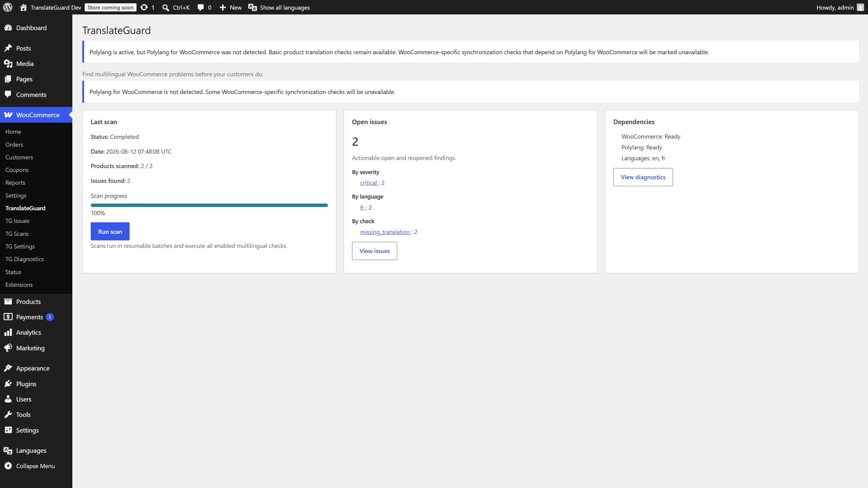Click the Status: Completed text
Viewport: 868px width, 488px height.
point(115,137)
